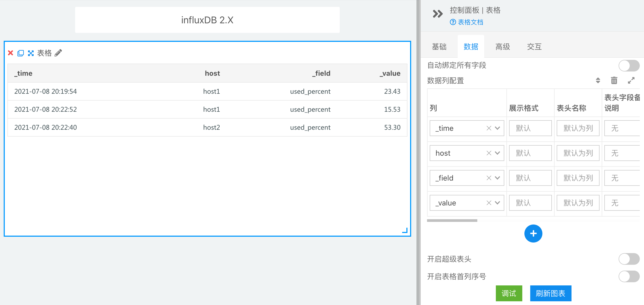Open the host column dropdown
This screenshot has width=644, height=305.
(497, 153)
